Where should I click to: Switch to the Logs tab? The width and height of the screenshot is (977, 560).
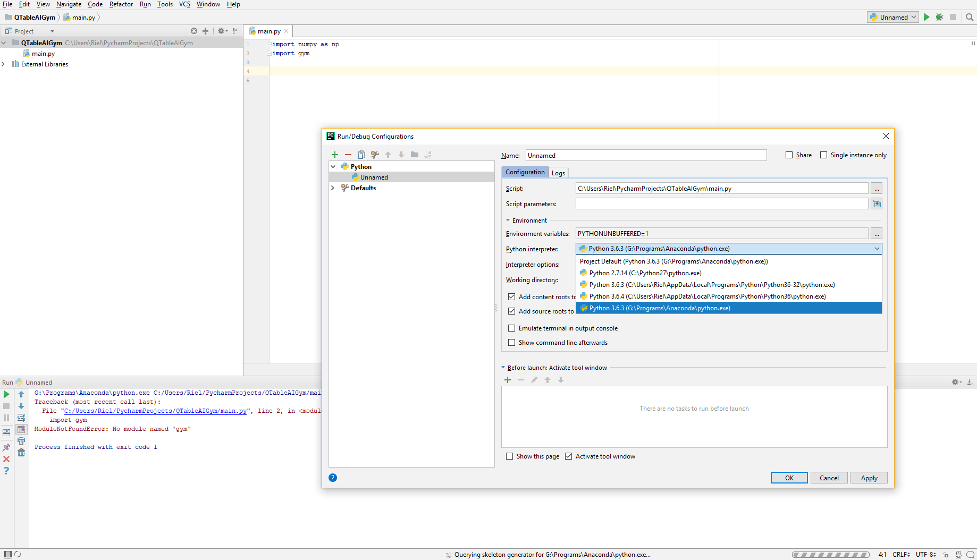tap(558, 173)
